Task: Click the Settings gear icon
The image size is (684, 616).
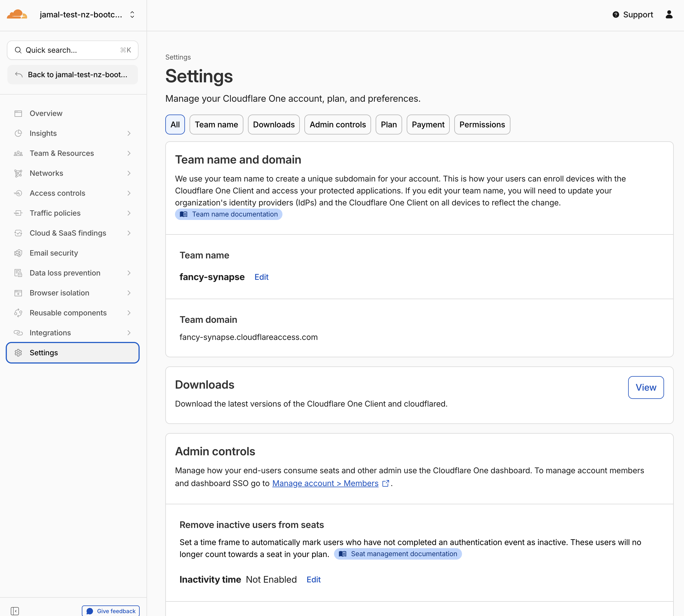Action: (18, 353)
